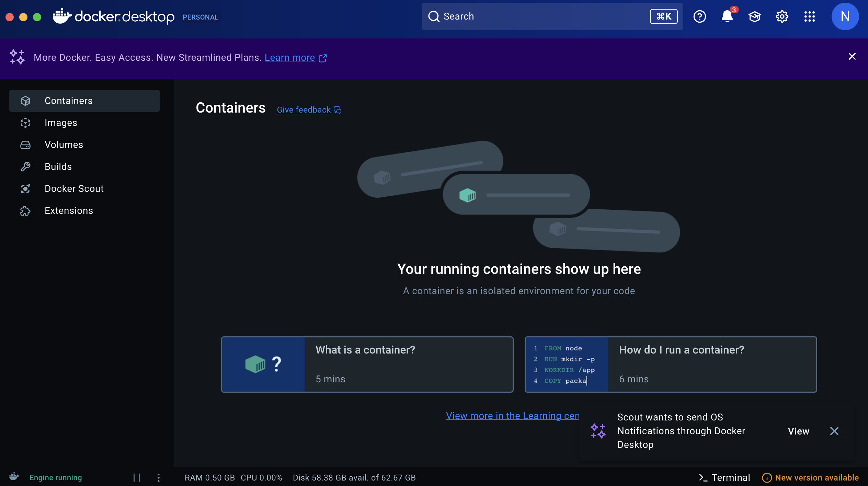Open the engine three-dot options menu
The height and width of the screenshot is (486, 868).
pyautogui.click(x=158, y=477)
